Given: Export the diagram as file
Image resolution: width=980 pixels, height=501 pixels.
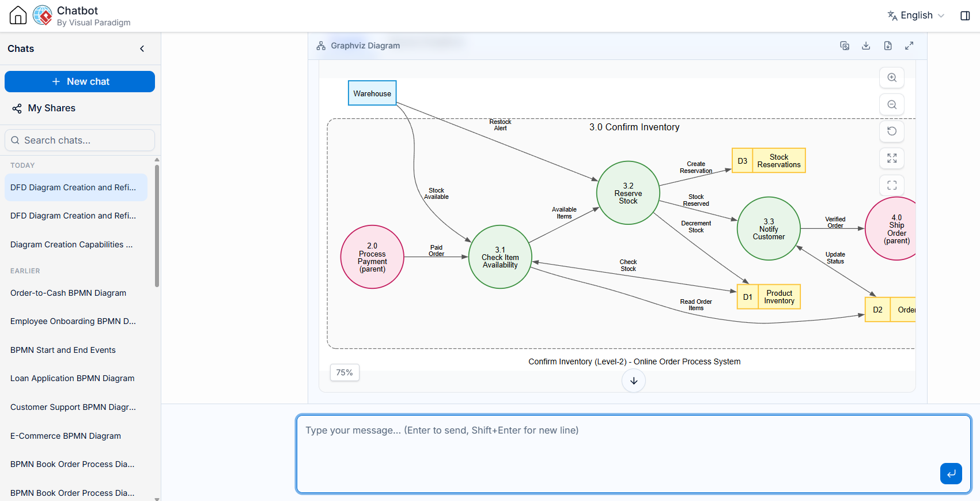Looking at the screenshot, I should pyautogui.click(x=888, y=46).
